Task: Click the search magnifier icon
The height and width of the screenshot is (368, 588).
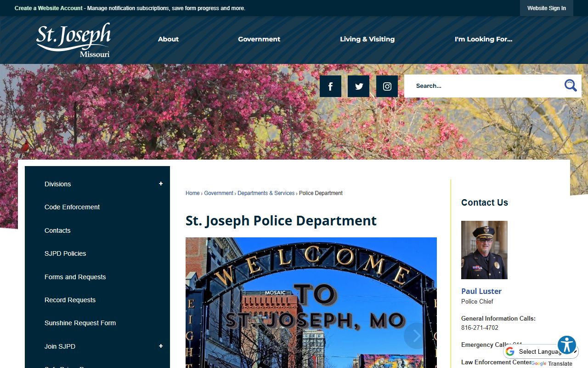Action: coord(571,86)
